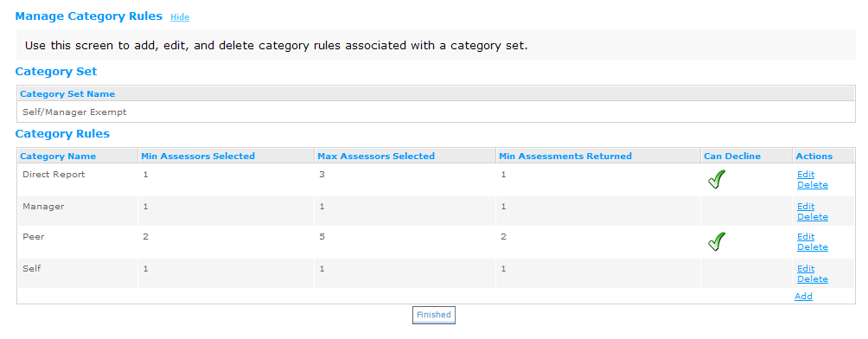Edit the Manager category rule
Viewport: 868px width, 339px height.
806,207
